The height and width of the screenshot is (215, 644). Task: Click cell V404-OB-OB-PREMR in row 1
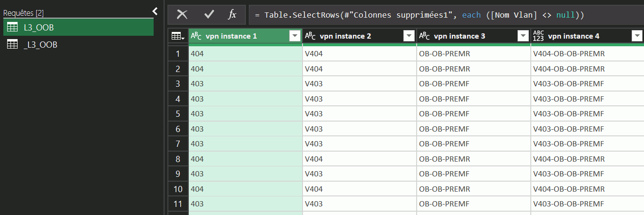click(x=569, y=54)
